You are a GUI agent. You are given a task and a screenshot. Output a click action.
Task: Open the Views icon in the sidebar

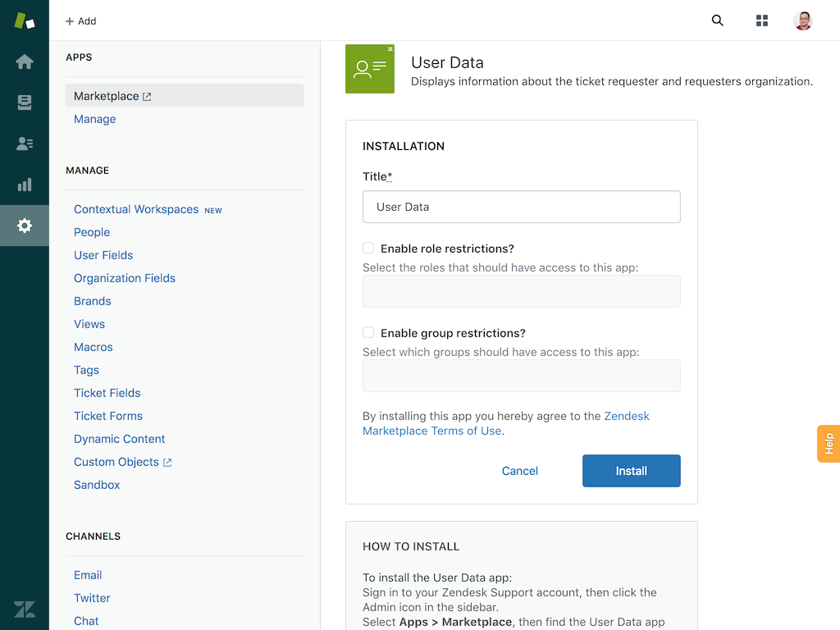[x=25, y=103]
